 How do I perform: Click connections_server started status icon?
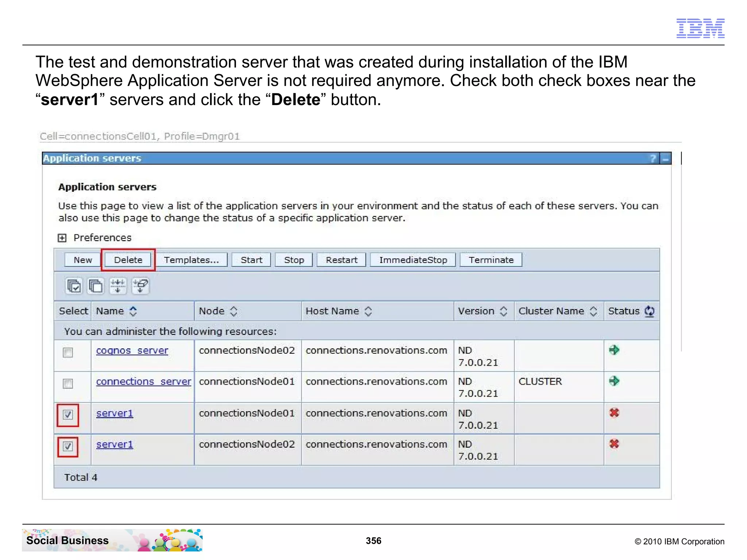tap(614, 381)
